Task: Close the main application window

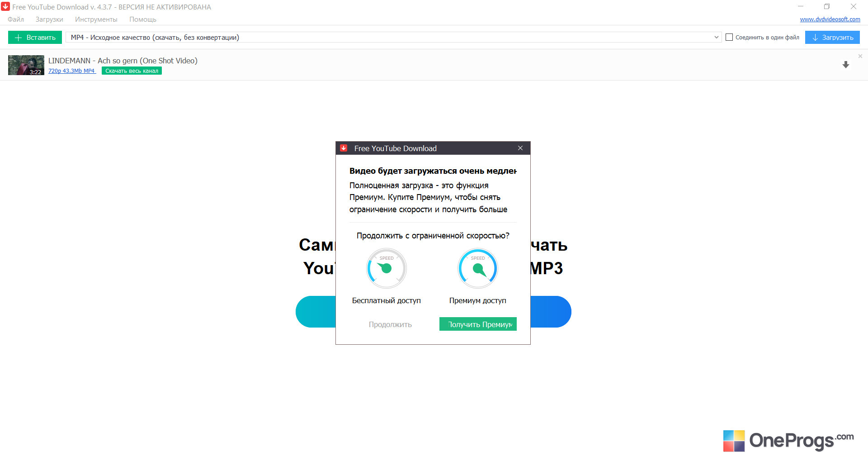Action: click(x=854, y=7)
